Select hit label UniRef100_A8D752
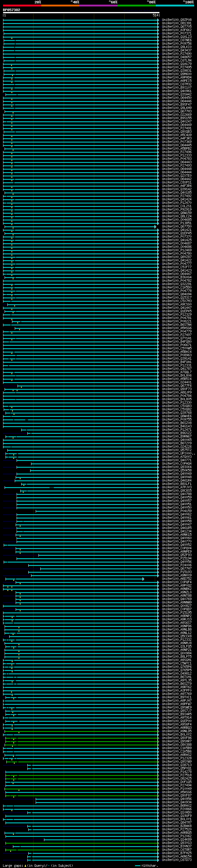 point(177,579)
